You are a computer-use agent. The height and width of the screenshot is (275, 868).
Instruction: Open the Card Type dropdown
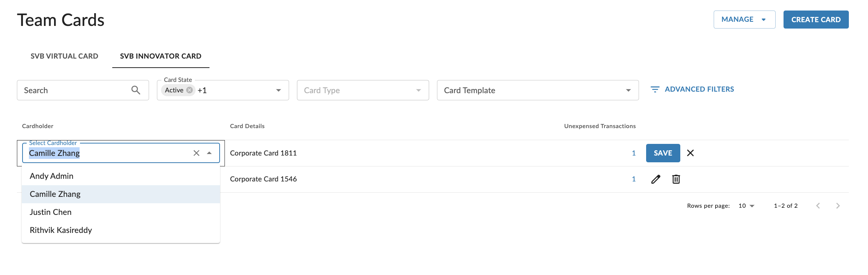coord(418,90)
